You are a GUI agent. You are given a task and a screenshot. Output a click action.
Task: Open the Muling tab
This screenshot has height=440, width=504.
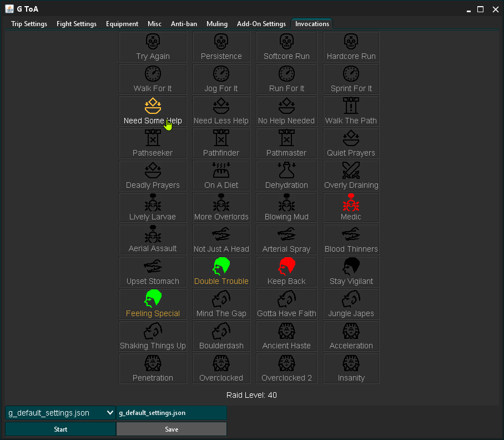coord(217,24)
